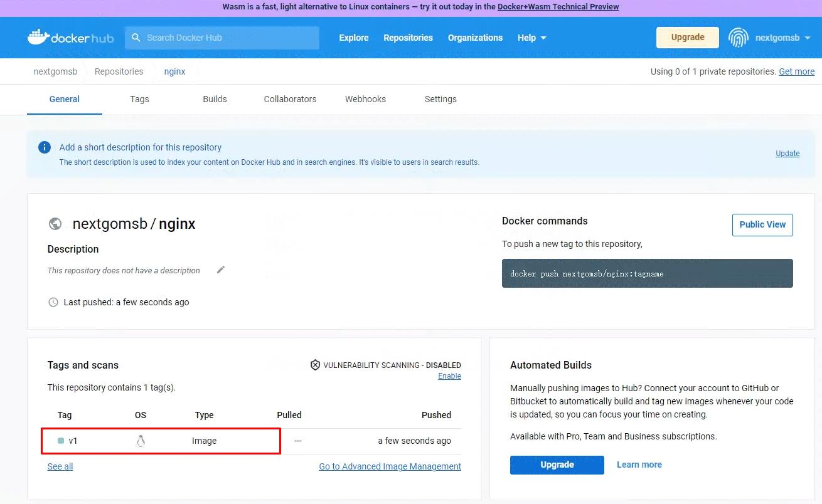Click the blue Upgrade button in Automated Builds
Viewport: 822px width, 504px height.
tap(557, 465)
